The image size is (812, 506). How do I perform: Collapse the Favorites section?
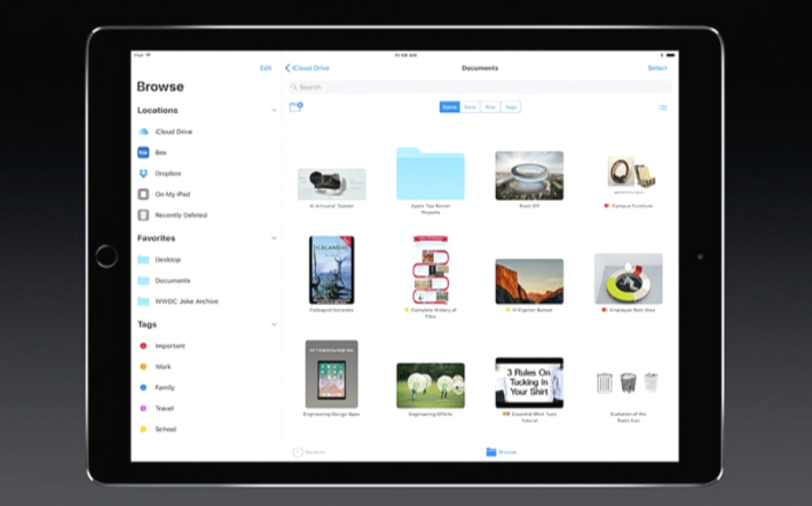pyautogui.click(x=273, y=238)
